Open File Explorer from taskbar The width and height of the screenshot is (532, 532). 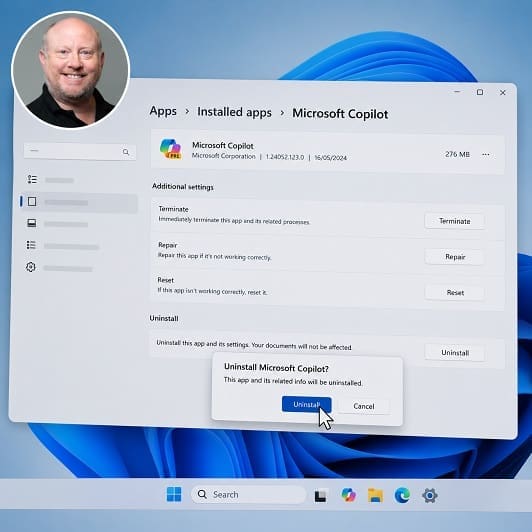click(x=376, y=495)
